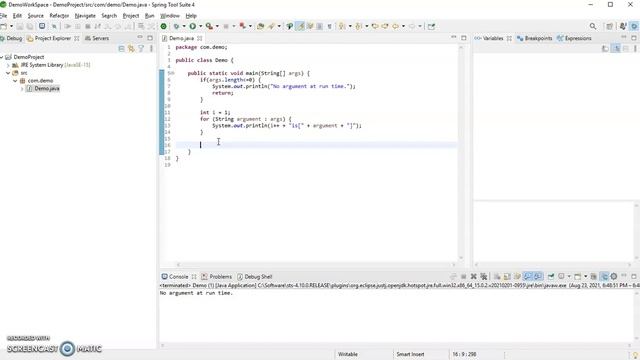640x360 pixels.
Task: Maximize the Console panel
Action: [634, 277]
